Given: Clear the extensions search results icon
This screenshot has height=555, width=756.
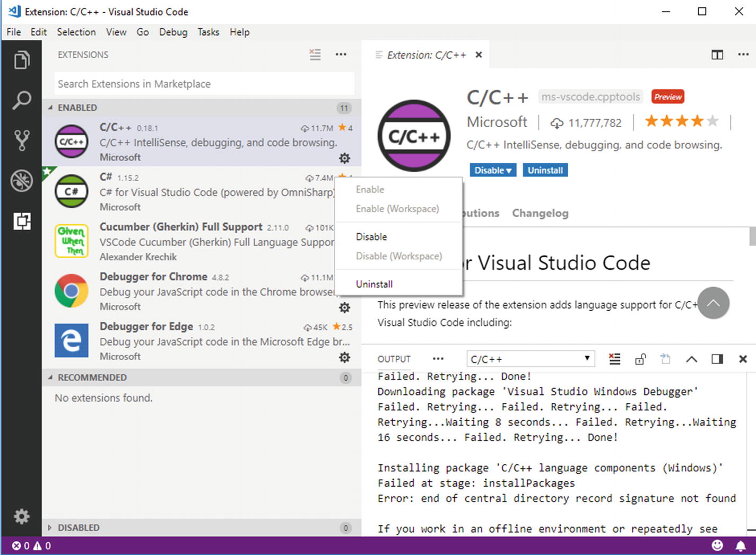Looking at the screenshot, I should (315, 55).
